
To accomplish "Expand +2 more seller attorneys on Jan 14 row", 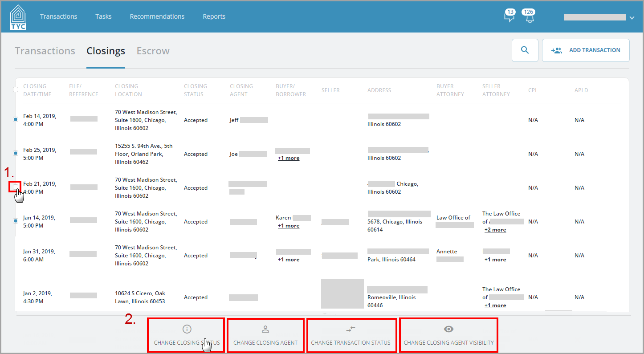I will (x=495, y=229).
